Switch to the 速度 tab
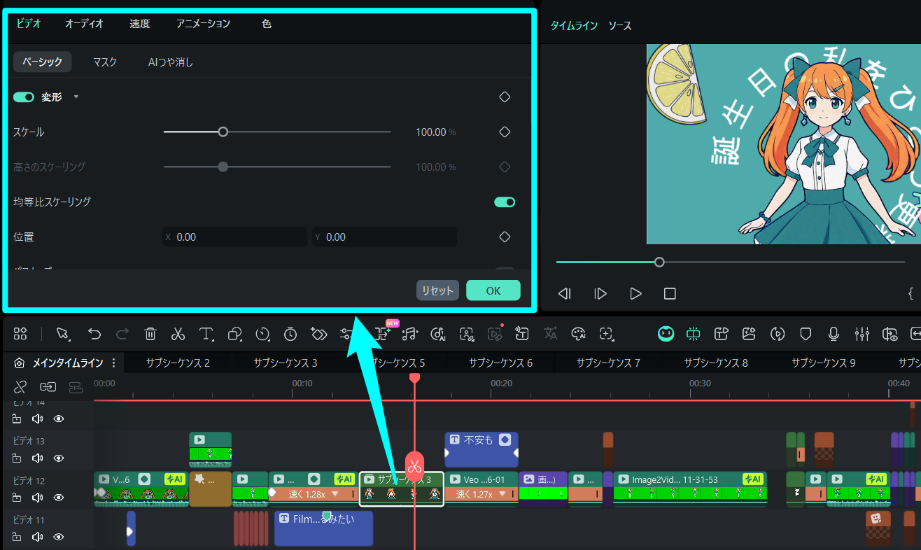Image resolution: width=921 pixels, height=550 pixels. [140, 24]
